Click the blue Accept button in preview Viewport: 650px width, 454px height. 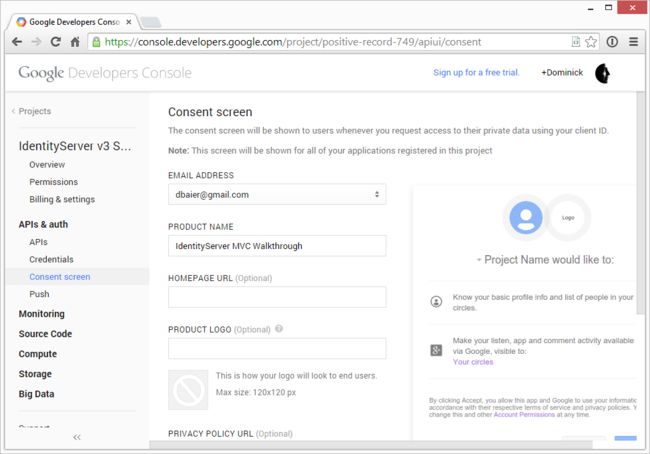pos(626,438)
